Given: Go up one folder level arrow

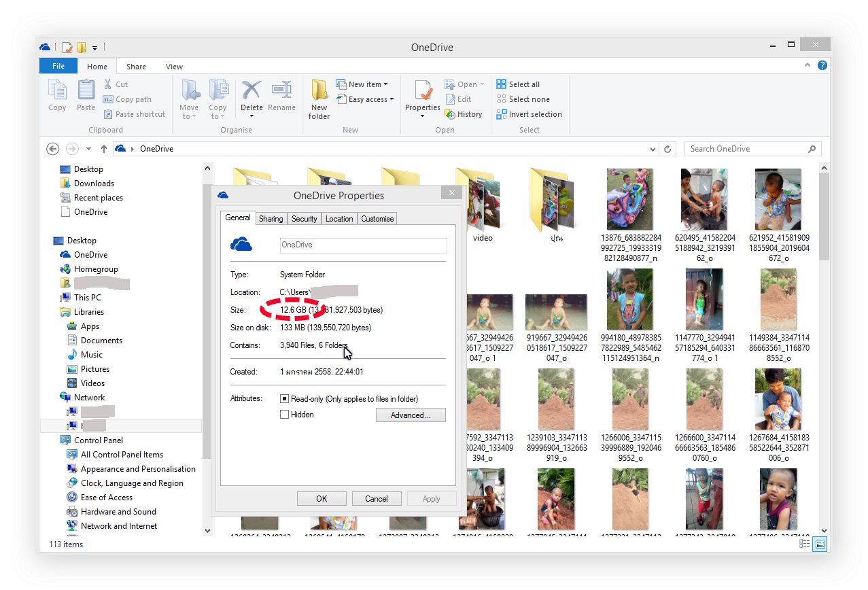Looking at the screenshot, I should point(103,149).
